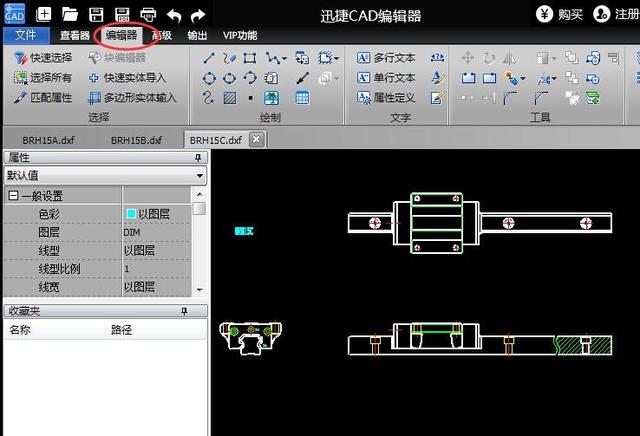This screenshot has height=436, width=640.
Task: Click the cyan color swatch for 色彩
Action: (131, 214)
